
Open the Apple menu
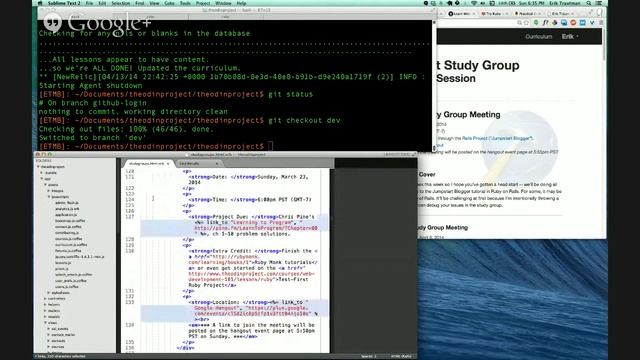[x=40, y=3]
